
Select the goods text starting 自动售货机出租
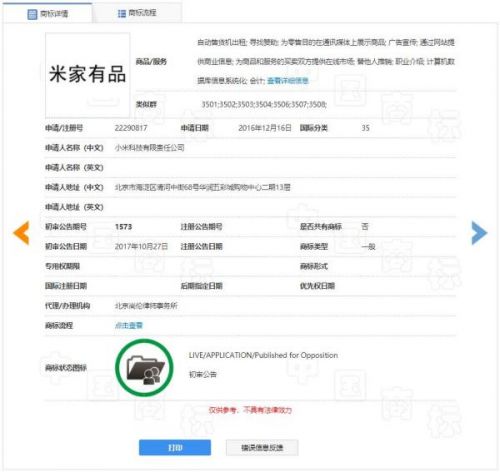pyautogui.click(x=326, y=62)
